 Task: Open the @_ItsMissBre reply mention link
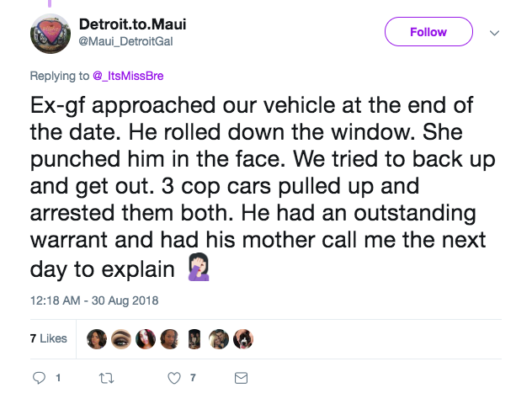[128, 76]
